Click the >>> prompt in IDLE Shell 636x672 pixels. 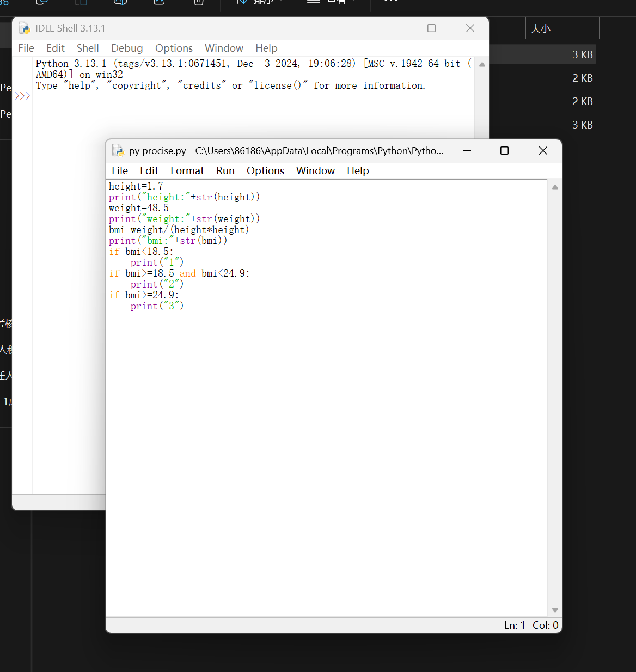point(22,96)
